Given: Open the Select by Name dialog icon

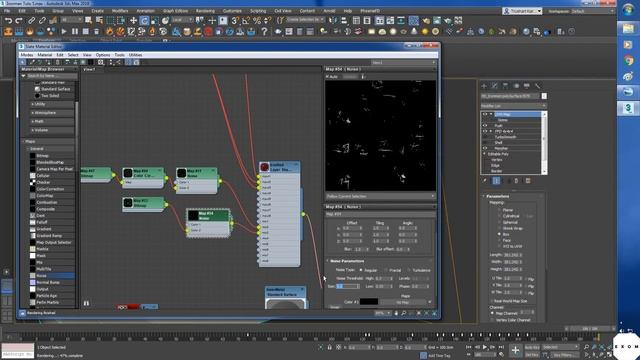Looking at the screenshot, I should click(x=99, y=20).
